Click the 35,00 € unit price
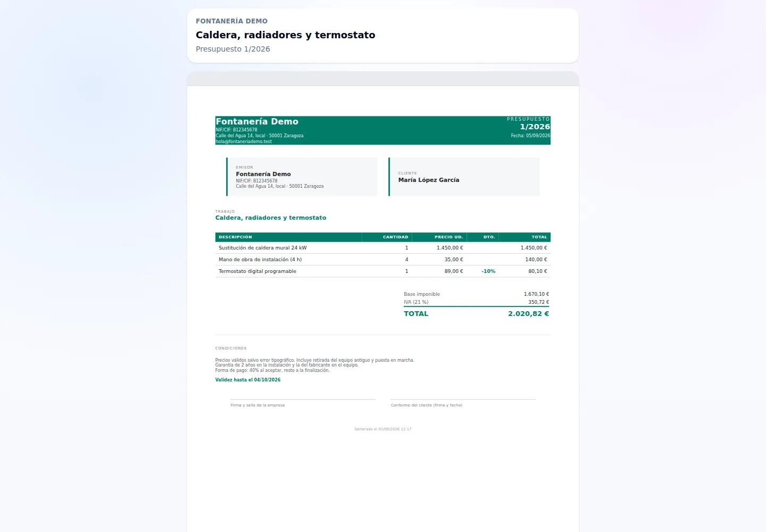 click(x=454, y=260)
